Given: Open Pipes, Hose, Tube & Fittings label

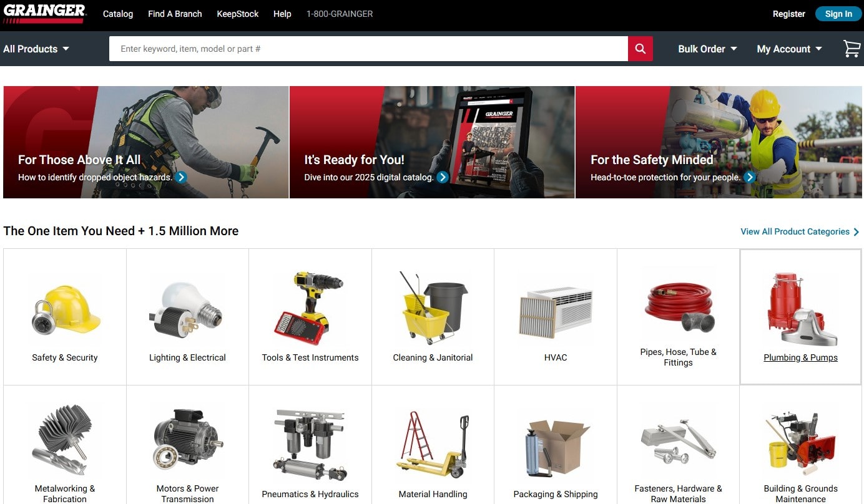Looking at the screenshot, I should tap(678, 357).
